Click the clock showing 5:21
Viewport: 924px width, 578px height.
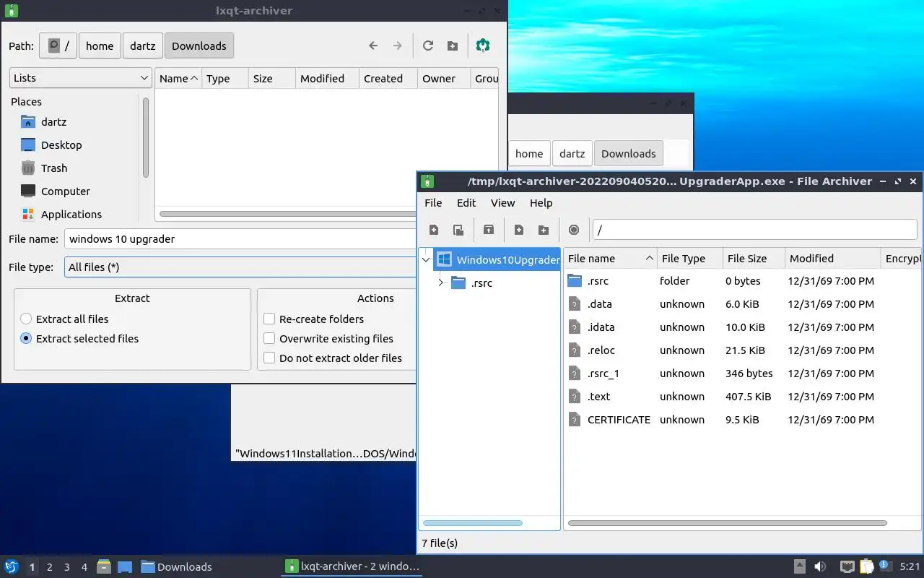[x=910, y=566]
